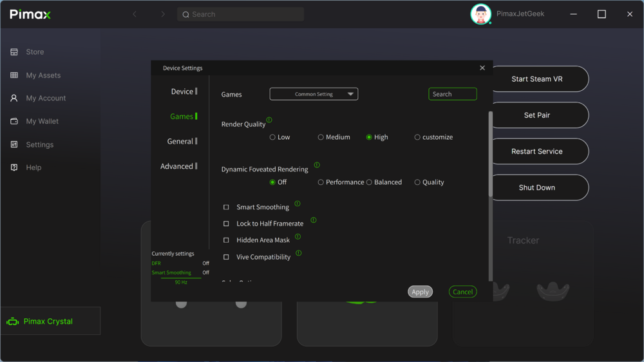Select High render quality
644x362 pixels.
coord(369,137)
